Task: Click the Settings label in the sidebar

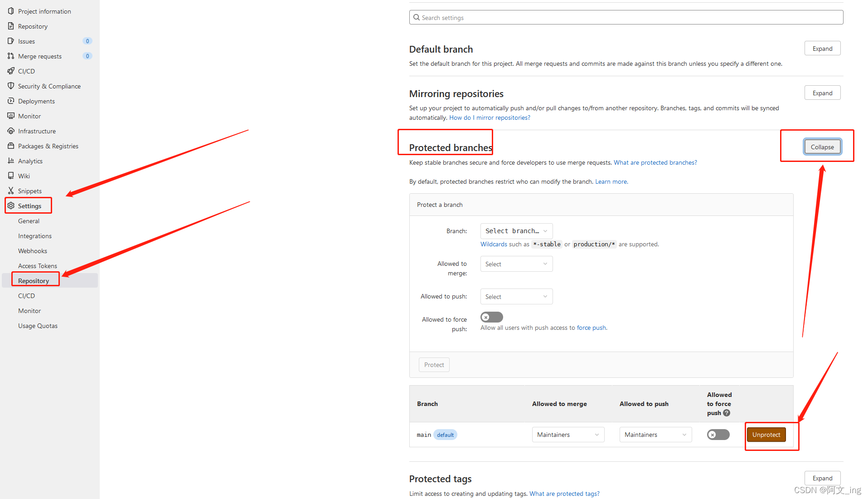Action: pyautogui.click(x=29, y=206)
